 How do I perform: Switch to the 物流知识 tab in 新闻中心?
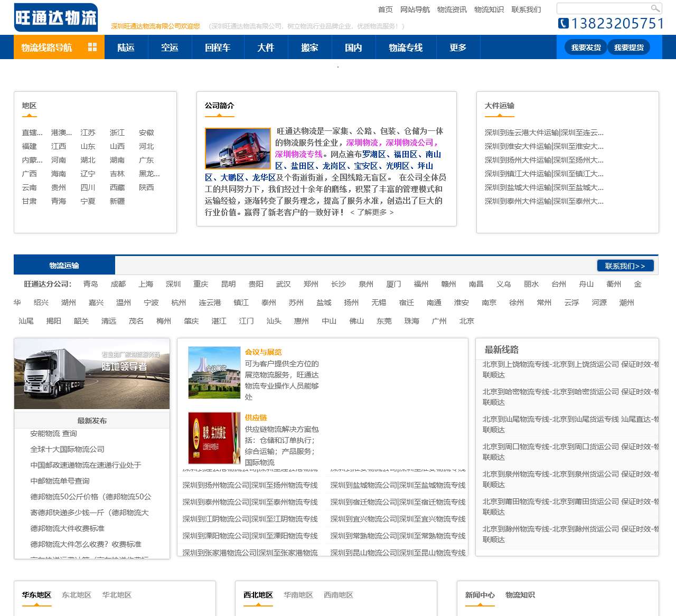pos(520,595)
